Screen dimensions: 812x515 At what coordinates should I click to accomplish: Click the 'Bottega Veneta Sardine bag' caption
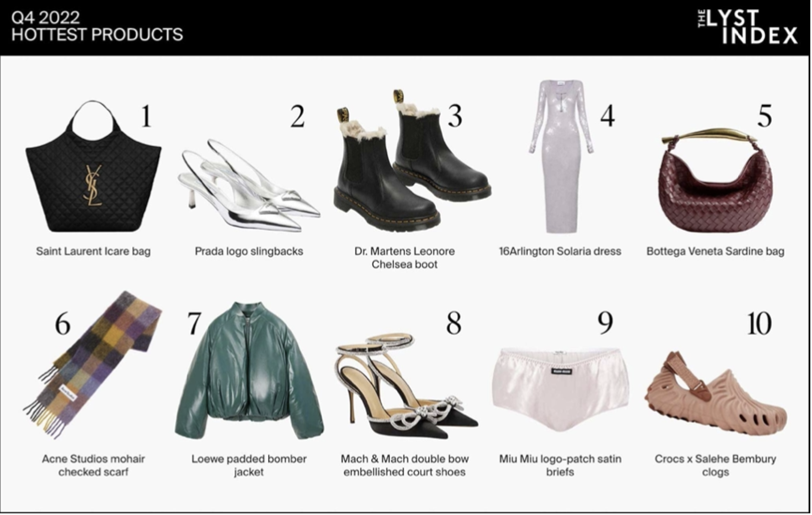(x=716, y=252)
